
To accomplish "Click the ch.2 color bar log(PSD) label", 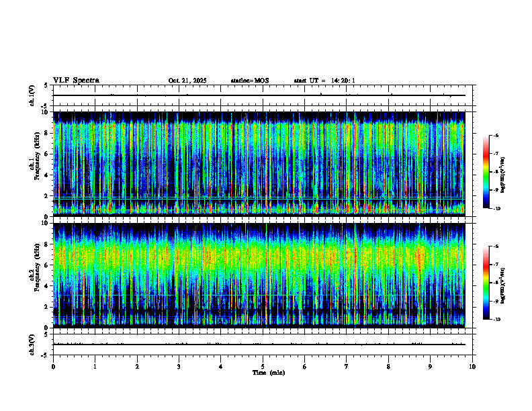I will click(x=503, y=285).
